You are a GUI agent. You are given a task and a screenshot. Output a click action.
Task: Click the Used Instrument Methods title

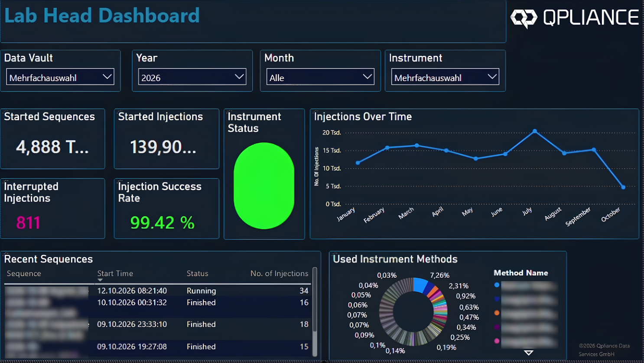[x=395, y=259]
